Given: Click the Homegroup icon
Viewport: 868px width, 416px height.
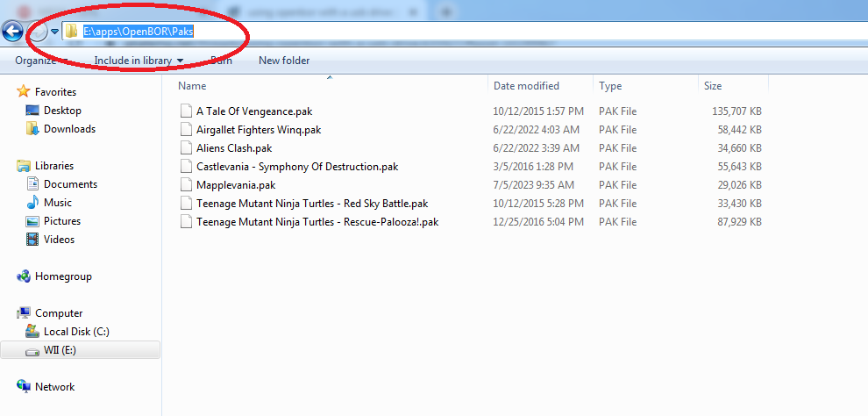Looking at the screenshot, I should click(24, 276).
